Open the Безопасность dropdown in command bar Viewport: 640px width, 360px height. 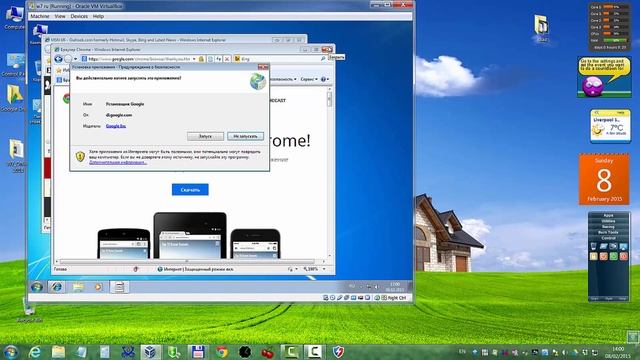[283, 79]
